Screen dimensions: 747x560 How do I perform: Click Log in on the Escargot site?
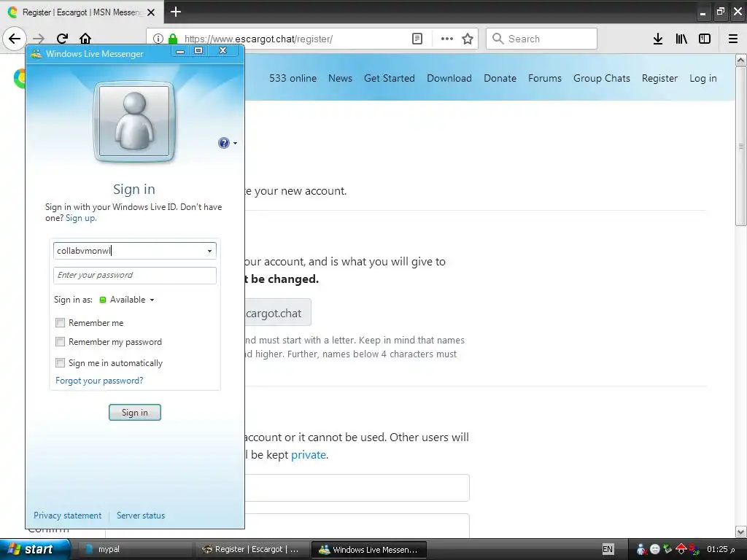pos(703,78)
